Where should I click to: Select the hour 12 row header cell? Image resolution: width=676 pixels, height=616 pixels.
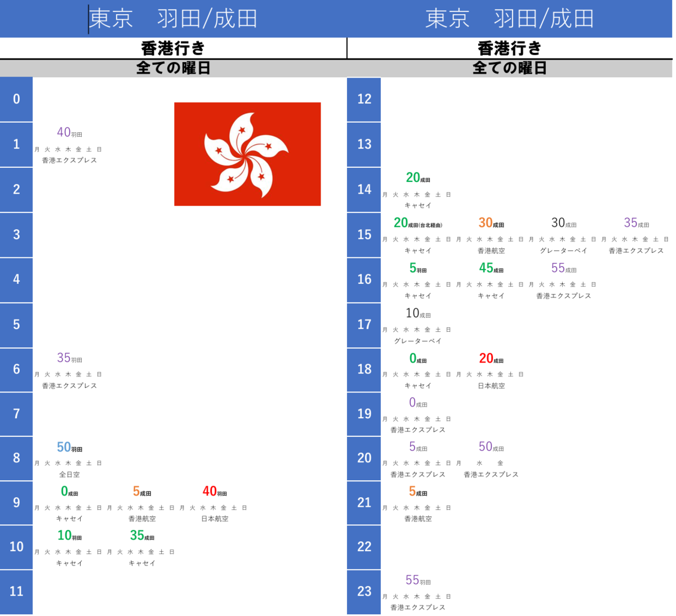tap(364, 99)
